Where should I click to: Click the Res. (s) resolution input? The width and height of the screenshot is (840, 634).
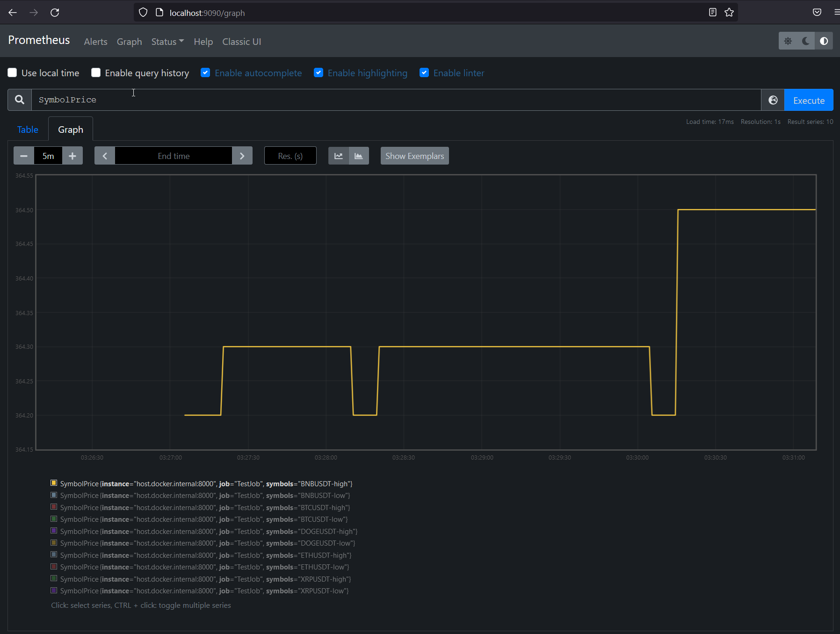(x=290, y=156)
